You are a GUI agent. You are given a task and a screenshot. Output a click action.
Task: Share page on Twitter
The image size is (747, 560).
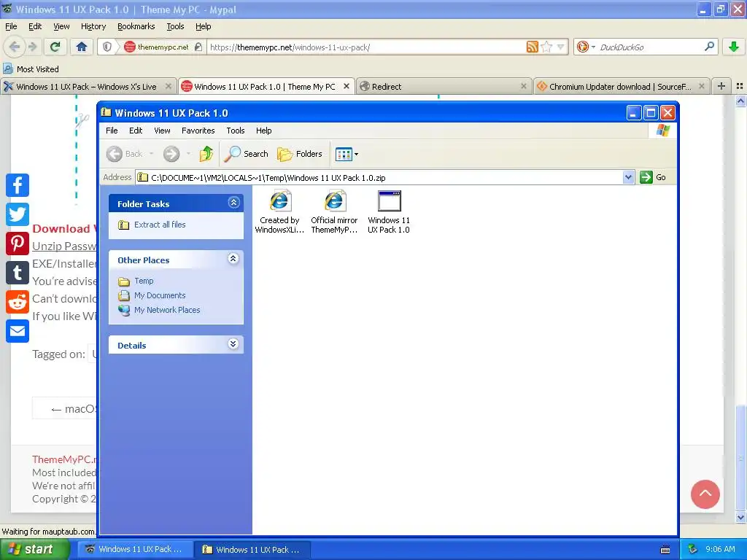pyautogui.click(x=18, y=214)
